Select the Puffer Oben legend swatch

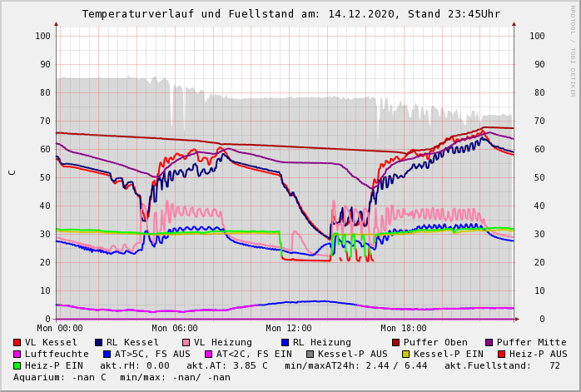(396, 342)
